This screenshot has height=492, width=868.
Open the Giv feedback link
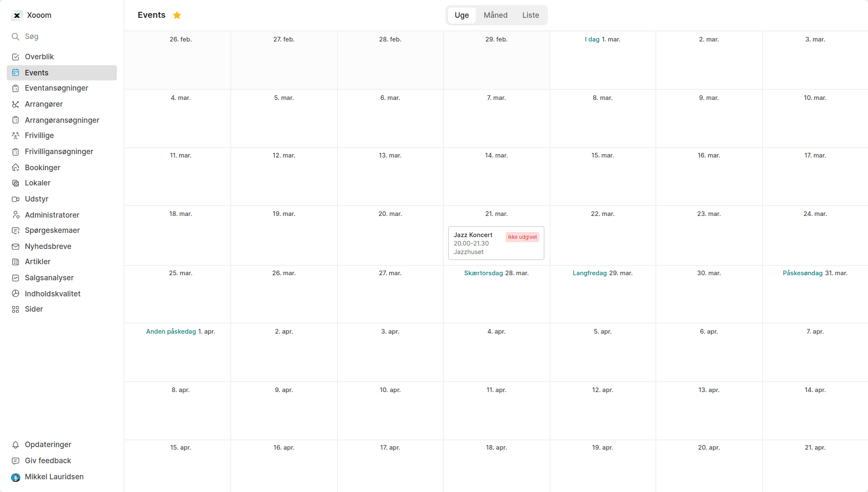(x=48, y=461)
